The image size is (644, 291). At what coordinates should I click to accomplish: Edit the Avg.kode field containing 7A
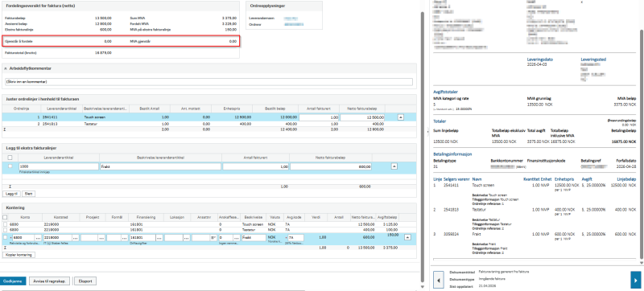[x=295, y=238]
